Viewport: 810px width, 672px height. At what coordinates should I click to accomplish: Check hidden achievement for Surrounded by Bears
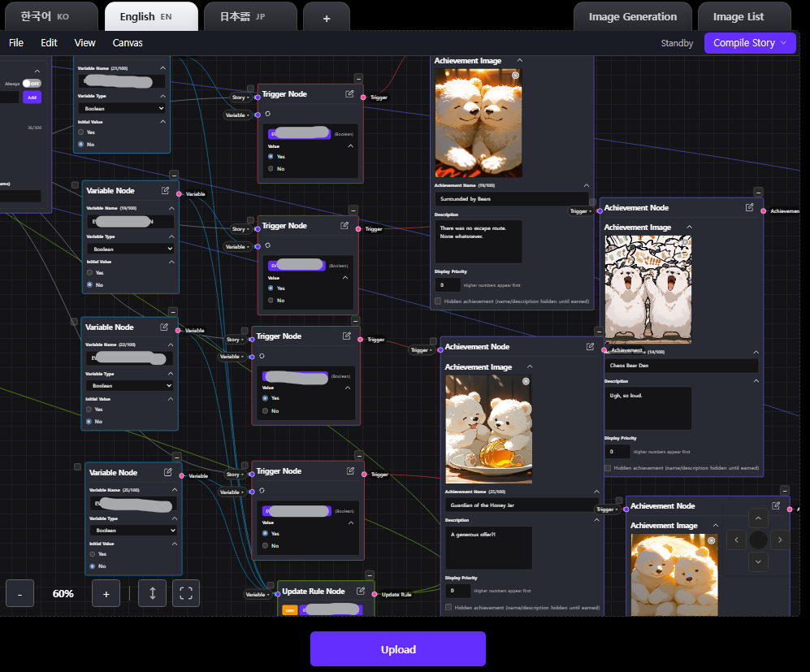tap(438, 301)
